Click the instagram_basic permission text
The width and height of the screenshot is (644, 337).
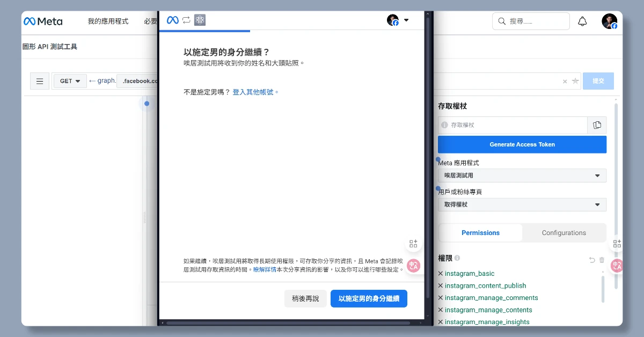(470, 274)
